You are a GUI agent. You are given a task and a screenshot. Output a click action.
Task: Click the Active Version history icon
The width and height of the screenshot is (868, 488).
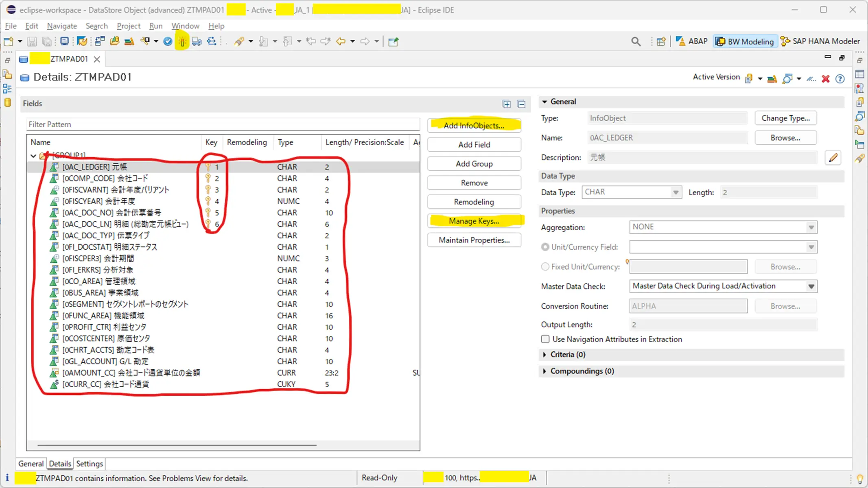coord(749,79)
